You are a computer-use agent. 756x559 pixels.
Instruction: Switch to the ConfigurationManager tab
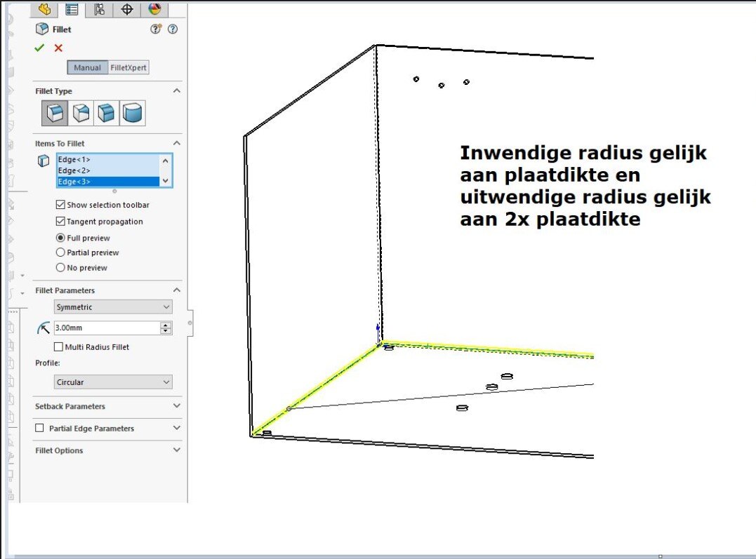click(99, 9)
